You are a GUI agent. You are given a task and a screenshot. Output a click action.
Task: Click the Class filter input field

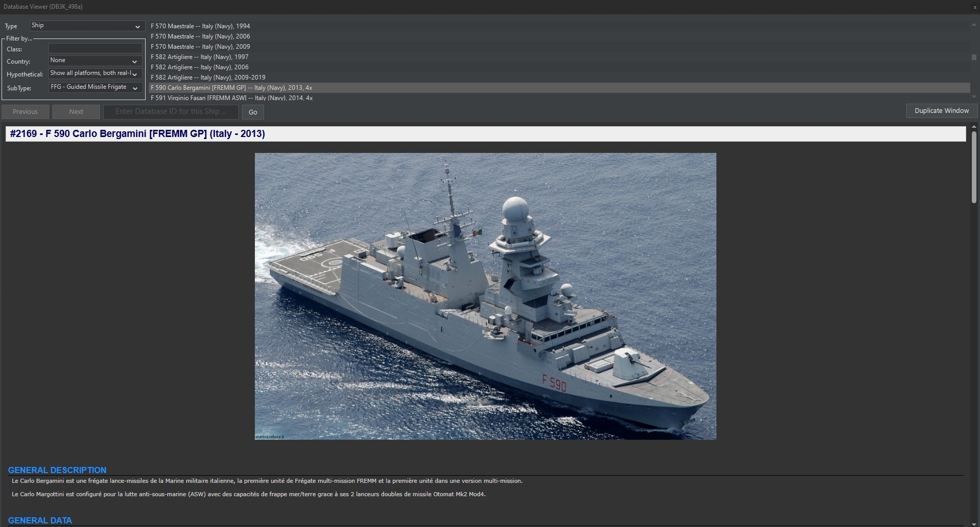coord(95,49)
